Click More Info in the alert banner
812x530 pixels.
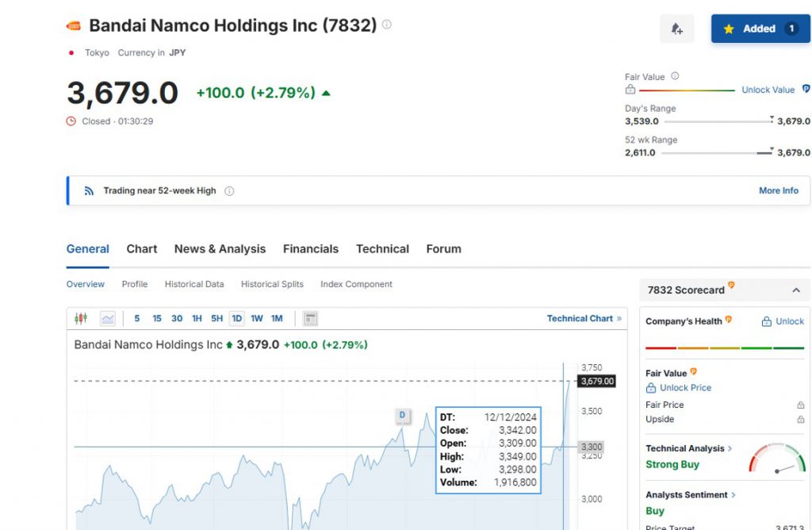click(779, 190)
